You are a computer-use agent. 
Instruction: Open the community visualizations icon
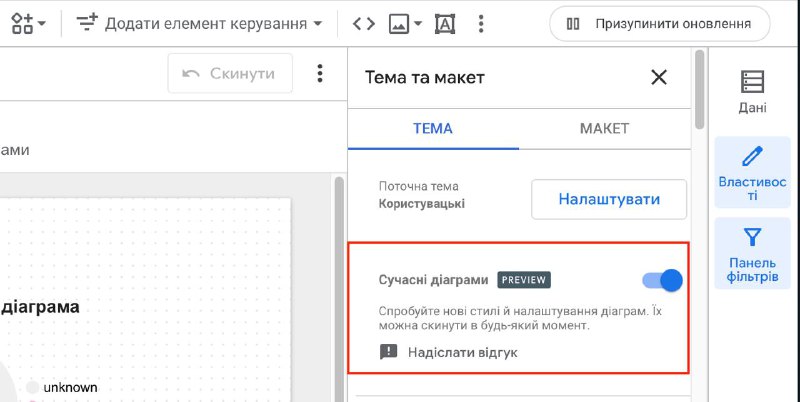(x=22, y=23)
